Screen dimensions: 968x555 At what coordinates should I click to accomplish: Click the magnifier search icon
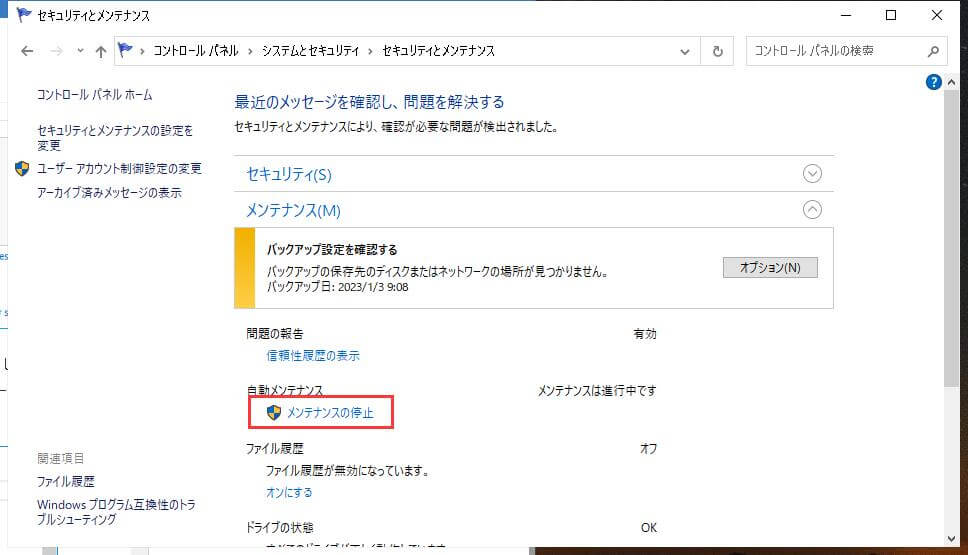pos(933,51)
